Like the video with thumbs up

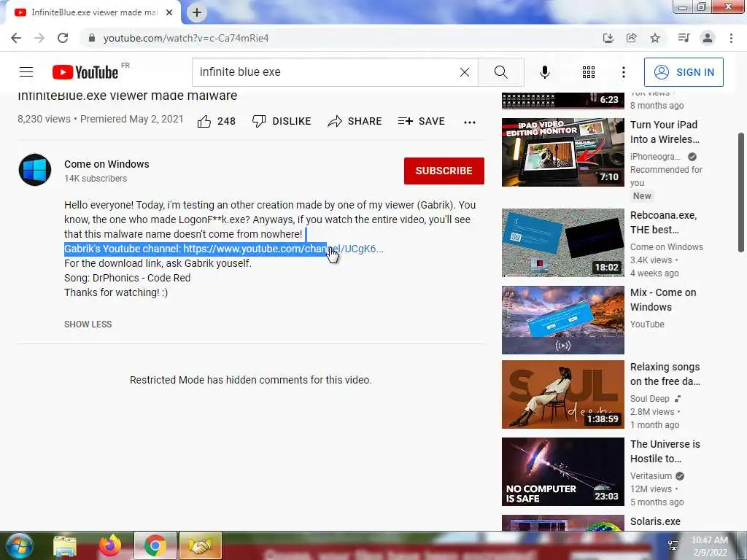pos(217,122)
